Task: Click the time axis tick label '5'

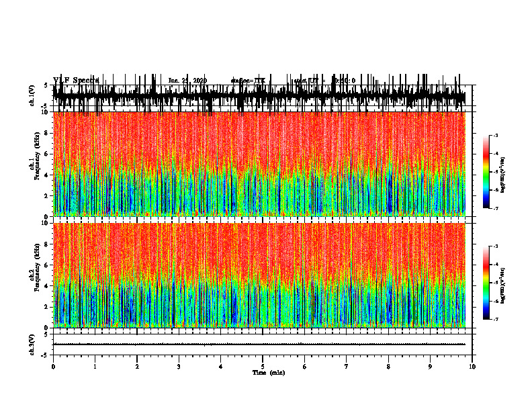Action: coord(263,367)
